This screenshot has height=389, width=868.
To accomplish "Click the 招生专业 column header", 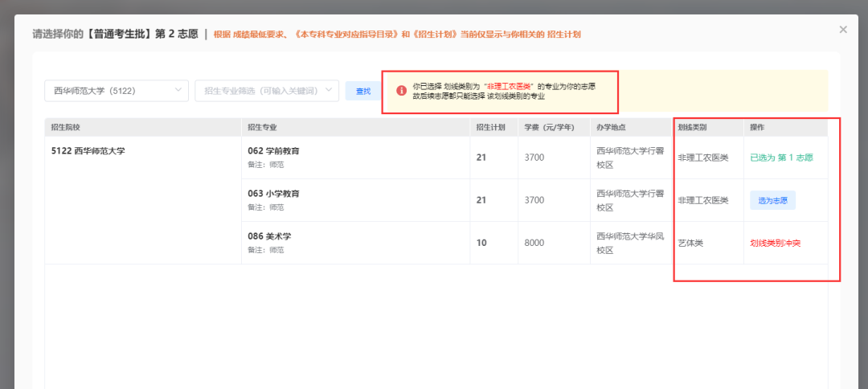I will pos(262,127).
